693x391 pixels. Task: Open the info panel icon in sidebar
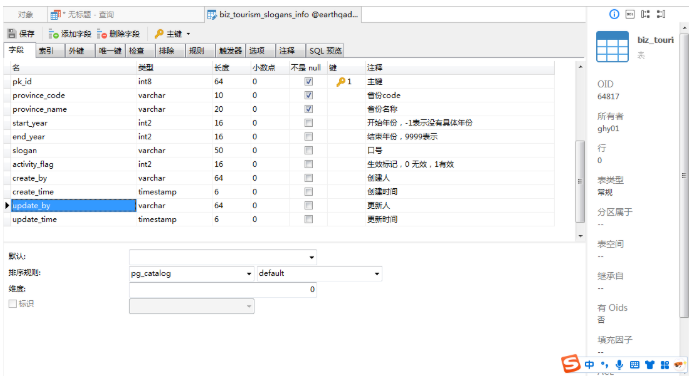coord(614,14)
